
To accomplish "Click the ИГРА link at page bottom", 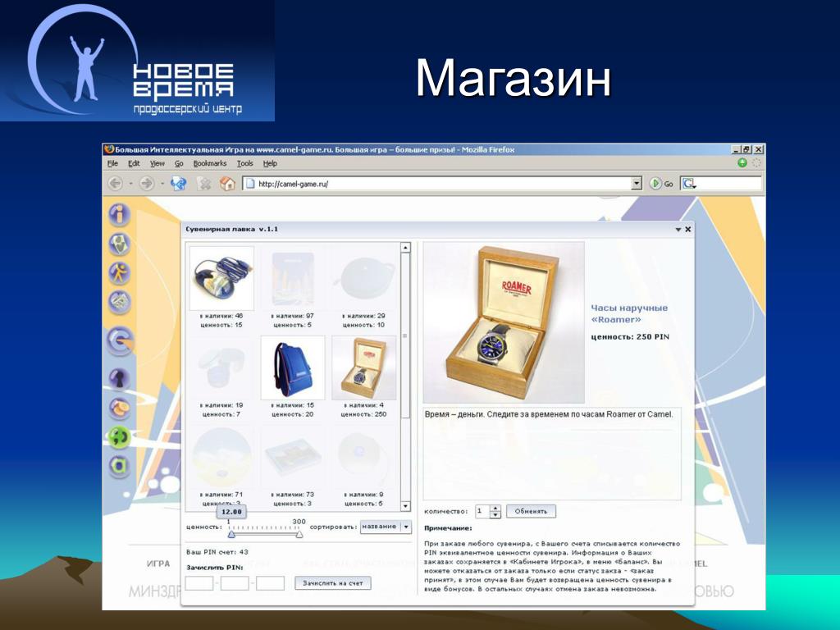I will coord(158,564).
